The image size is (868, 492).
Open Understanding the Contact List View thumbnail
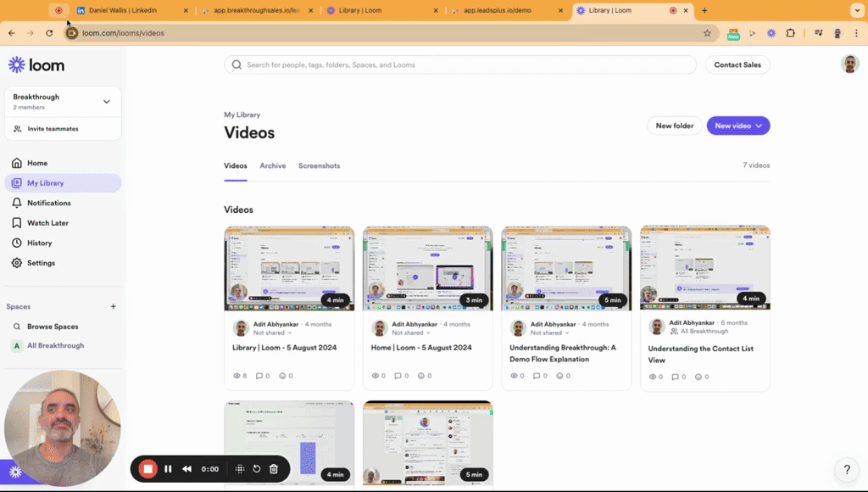pyautogui.click(x=704, y=267)
